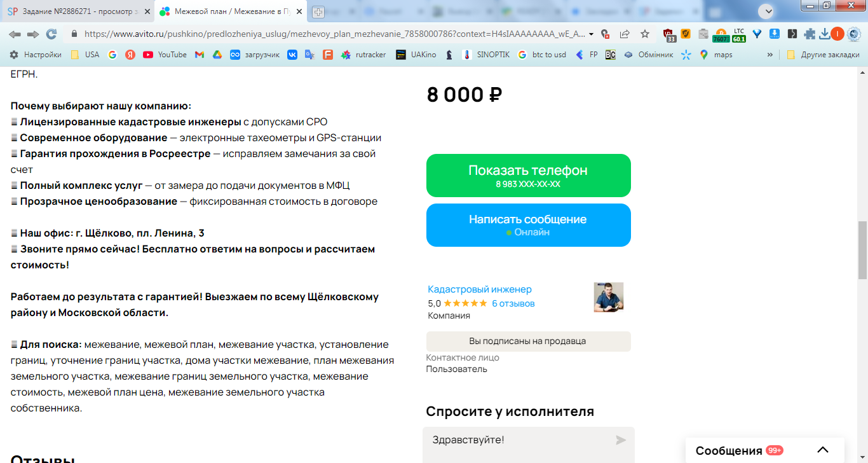Click Показать телефон button

[528, 176]
